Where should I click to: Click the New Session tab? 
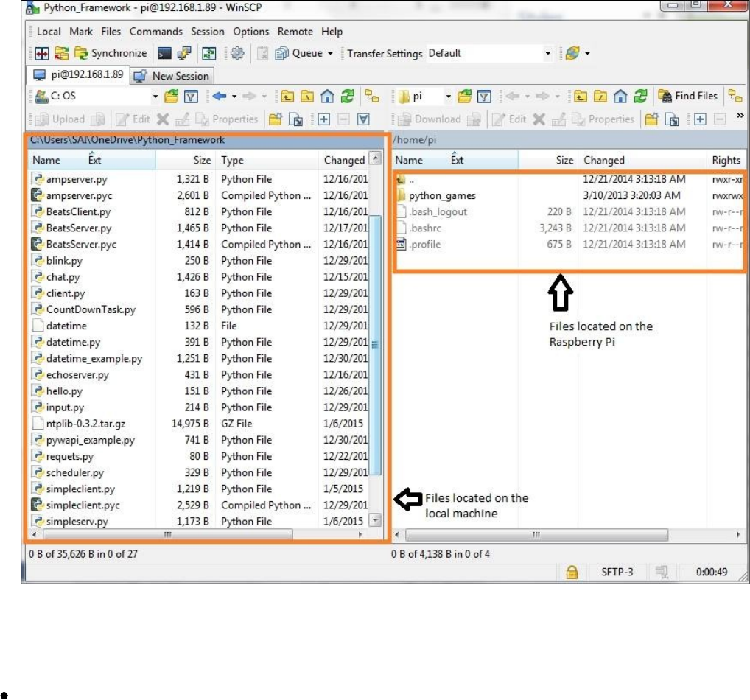pyautogui.click(x=172, y=76)
